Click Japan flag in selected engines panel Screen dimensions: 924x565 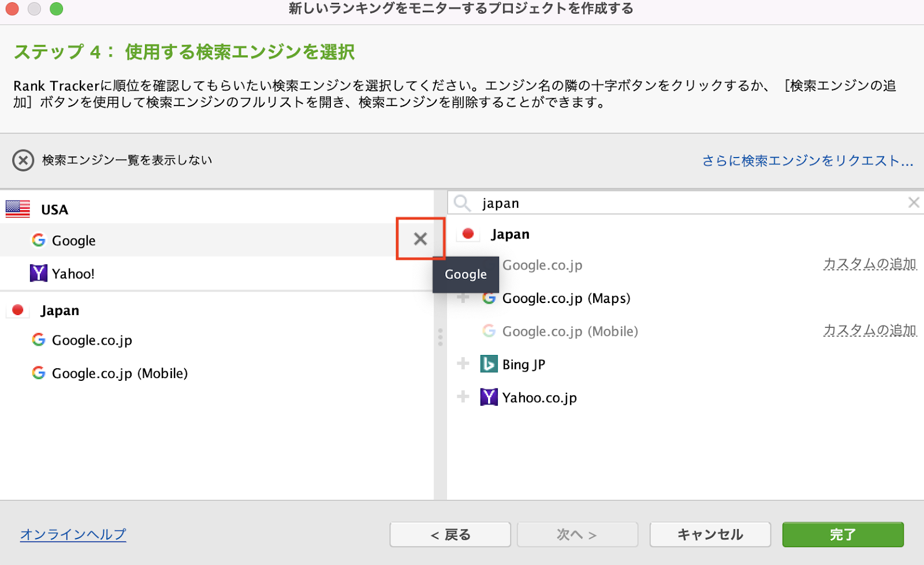(18, 310)
